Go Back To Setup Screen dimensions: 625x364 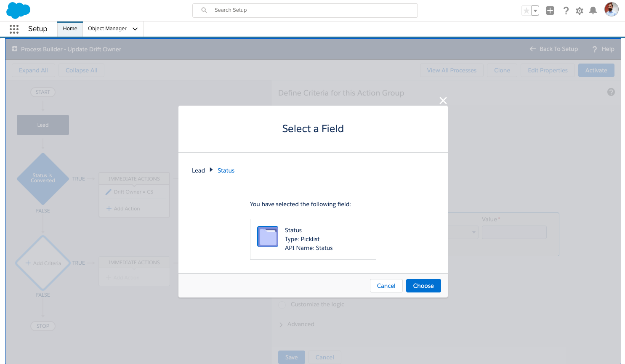[553, 49]
